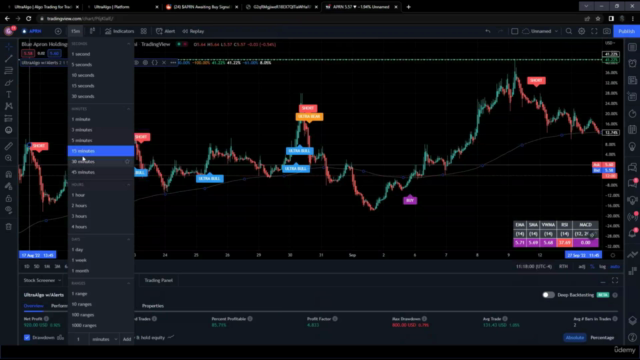Select the crosshair cursor tool
Viewport: 640px width, 360px height.
(9, 47)
